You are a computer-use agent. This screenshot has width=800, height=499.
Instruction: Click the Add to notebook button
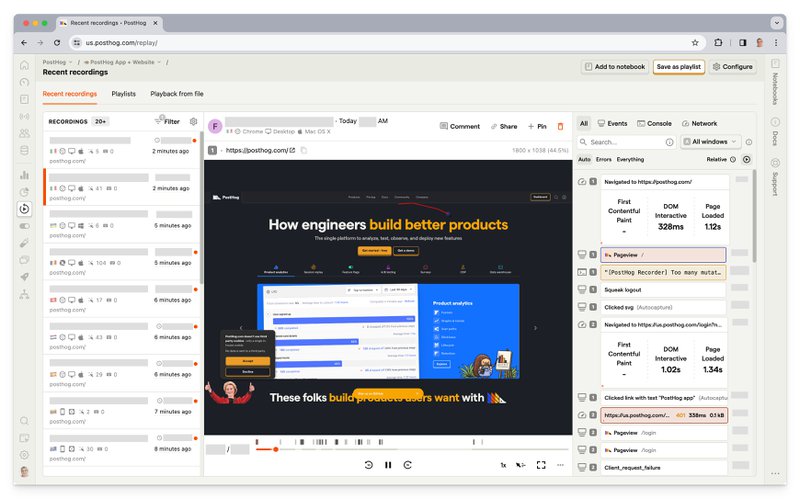click(x=614, y=67)
